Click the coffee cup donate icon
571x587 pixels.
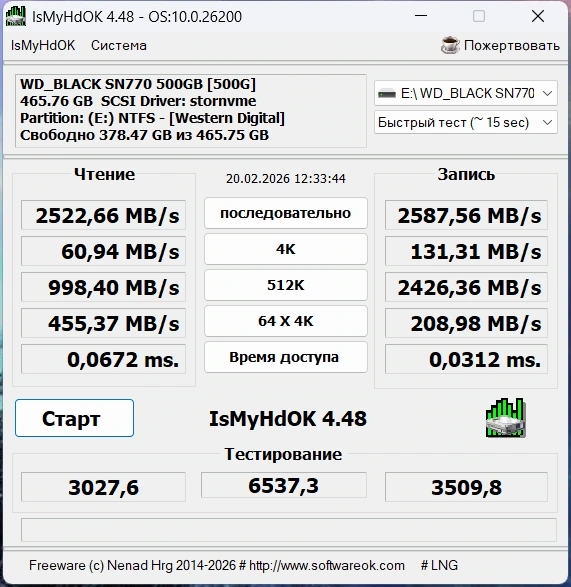(x=450, y=45)
